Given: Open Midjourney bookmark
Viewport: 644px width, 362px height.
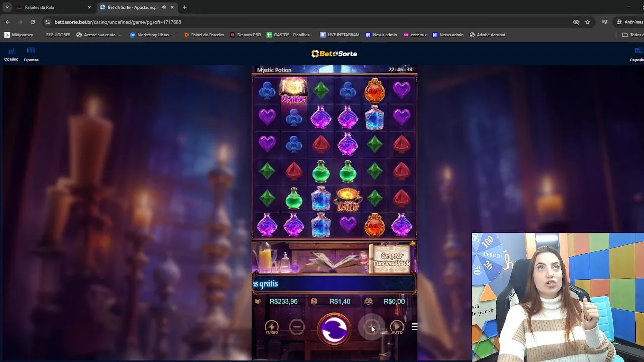Looking at the screenshot, I should coord(19,35).
